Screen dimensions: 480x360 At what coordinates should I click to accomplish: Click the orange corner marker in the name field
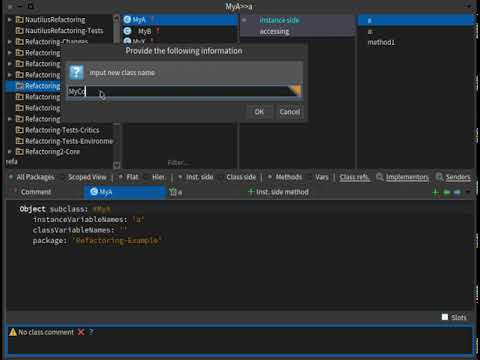pos(295,90)
